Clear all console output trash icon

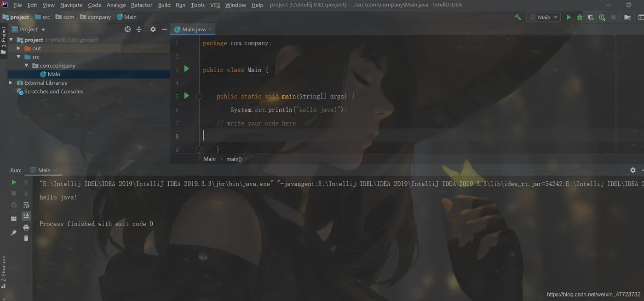click(26, 238)
